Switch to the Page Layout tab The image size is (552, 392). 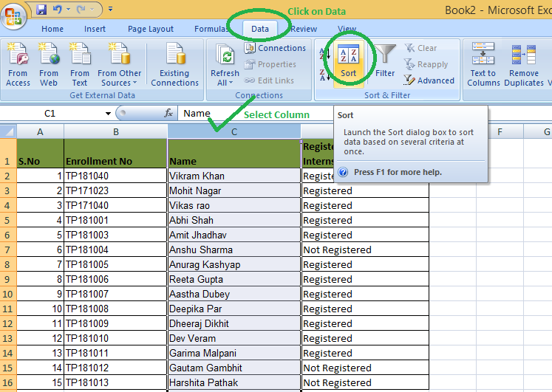coord(151,29)
